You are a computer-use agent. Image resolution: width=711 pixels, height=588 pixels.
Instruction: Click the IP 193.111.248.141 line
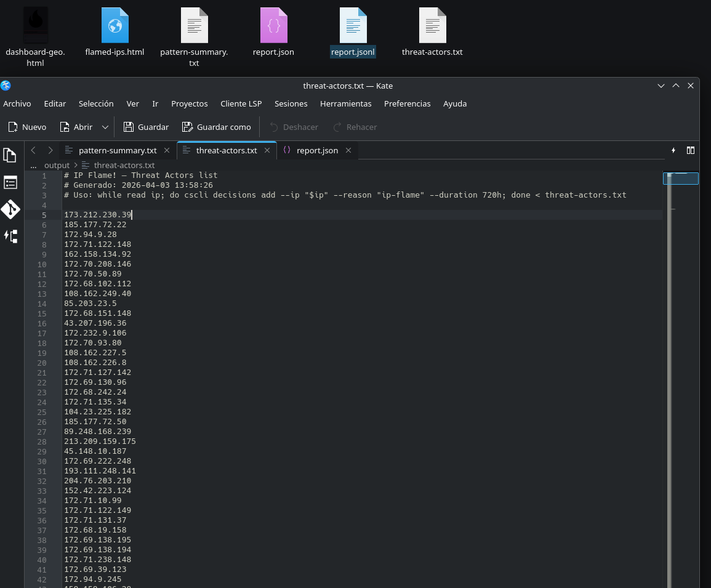[100, 471]
